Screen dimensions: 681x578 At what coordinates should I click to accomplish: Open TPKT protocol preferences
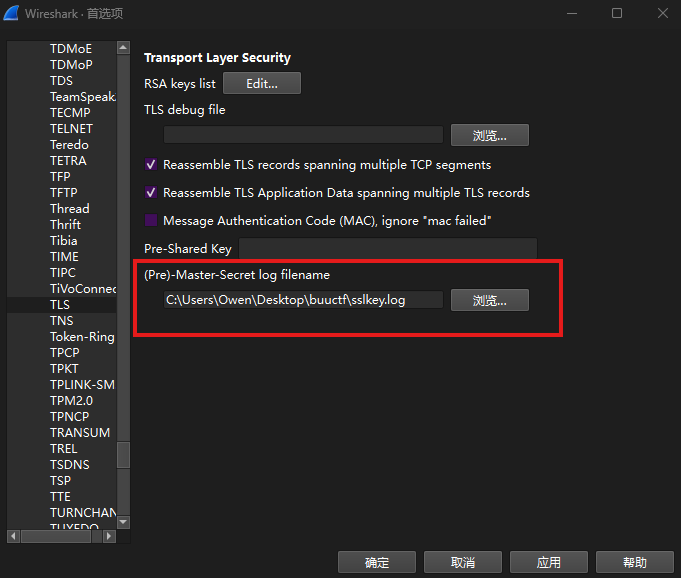point(62,369)
